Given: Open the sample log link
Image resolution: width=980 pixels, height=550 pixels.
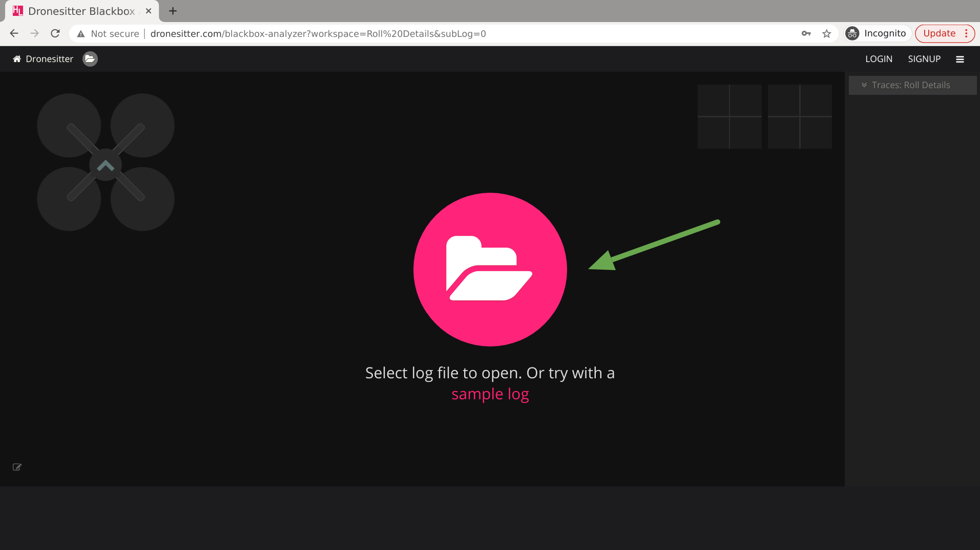Looking at the screenshot, I should pyautogui.click(x=490, y=394).
